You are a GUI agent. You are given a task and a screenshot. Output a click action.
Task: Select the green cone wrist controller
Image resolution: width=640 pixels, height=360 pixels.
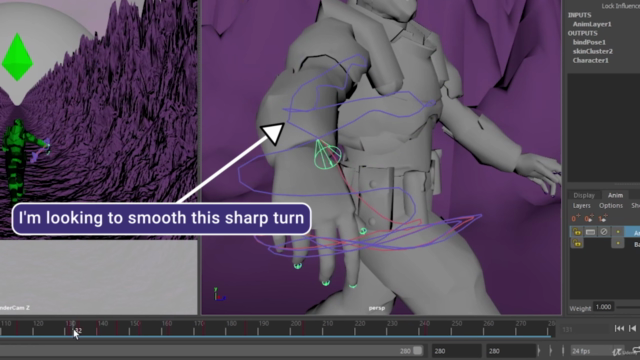click(x=327, y=154)
